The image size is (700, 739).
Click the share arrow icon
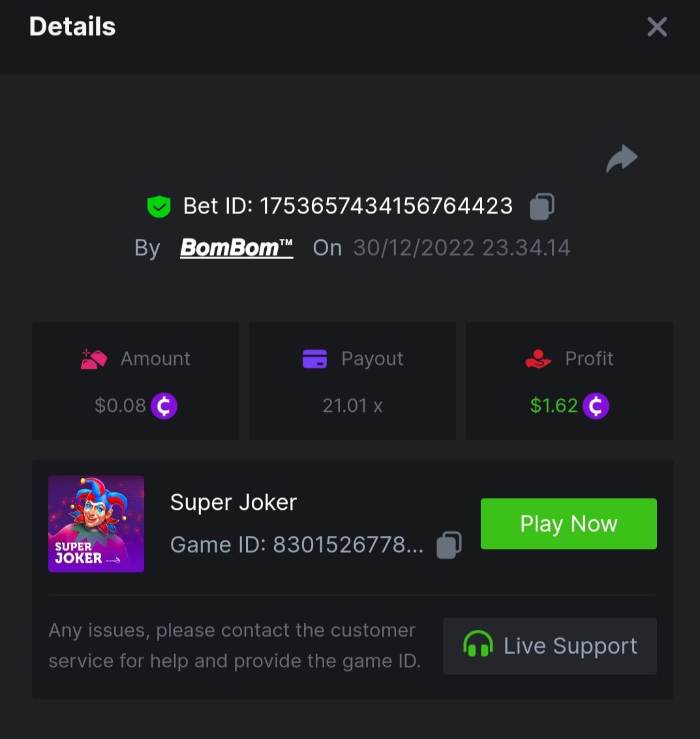point(621,159)
